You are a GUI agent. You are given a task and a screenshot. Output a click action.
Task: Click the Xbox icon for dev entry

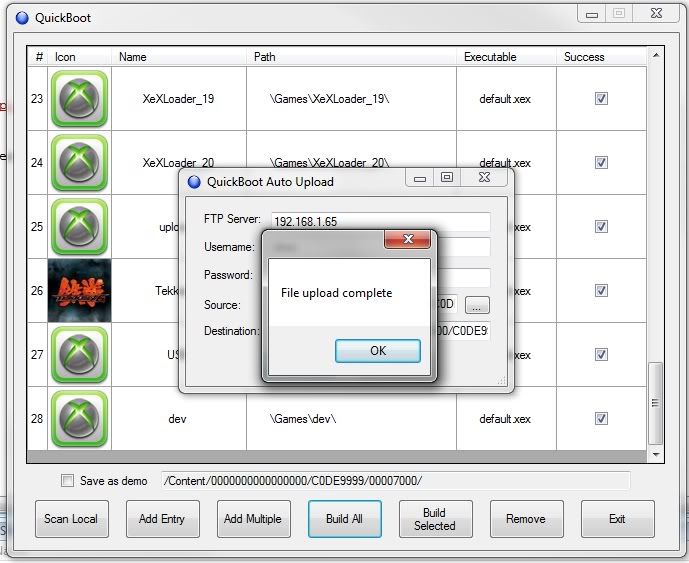pos(79,419)
